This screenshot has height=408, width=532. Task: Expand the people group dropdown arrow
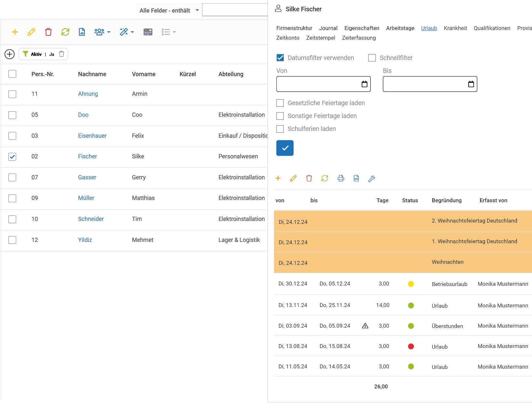[x=109, y=32]
